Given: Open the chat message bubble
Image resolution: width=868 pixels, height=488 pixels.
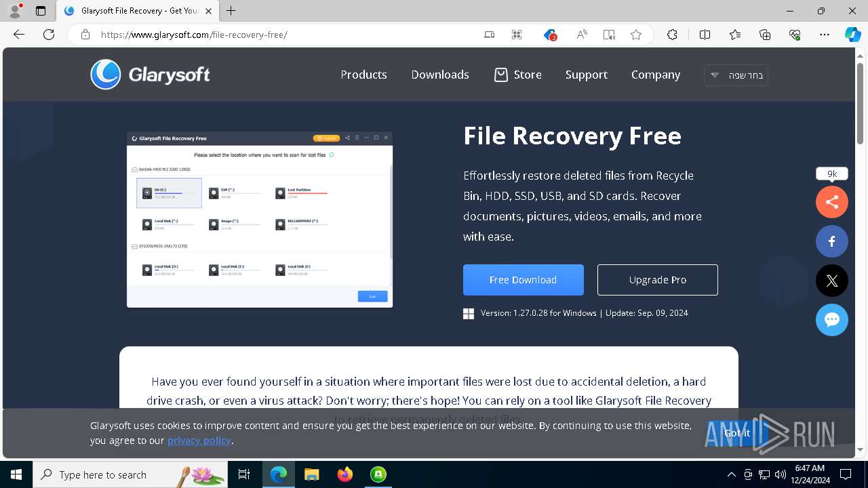Looking at the screenshot, I should [832, 320].
